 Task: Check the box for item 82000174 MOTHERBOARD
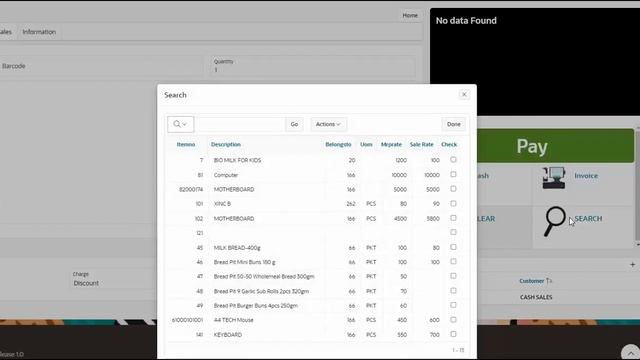[453, 189]
